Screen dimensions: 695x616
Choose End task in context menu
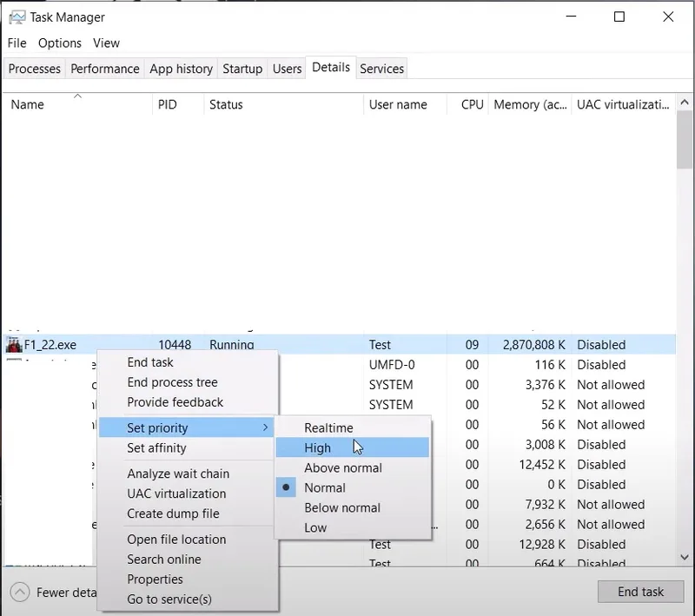tap(186, 362)
